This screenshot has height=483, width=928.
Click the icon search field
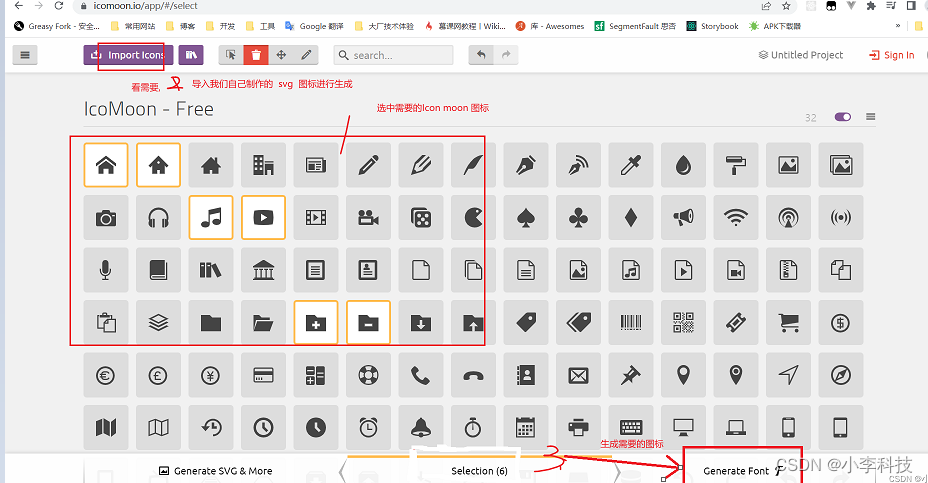click(x=400, y=56)
